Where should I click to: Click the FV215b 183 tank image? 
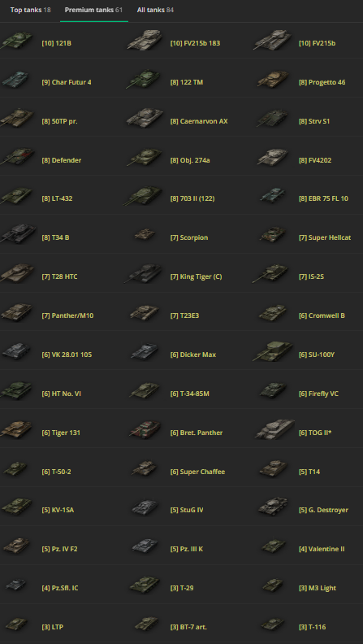pos(145,41)
